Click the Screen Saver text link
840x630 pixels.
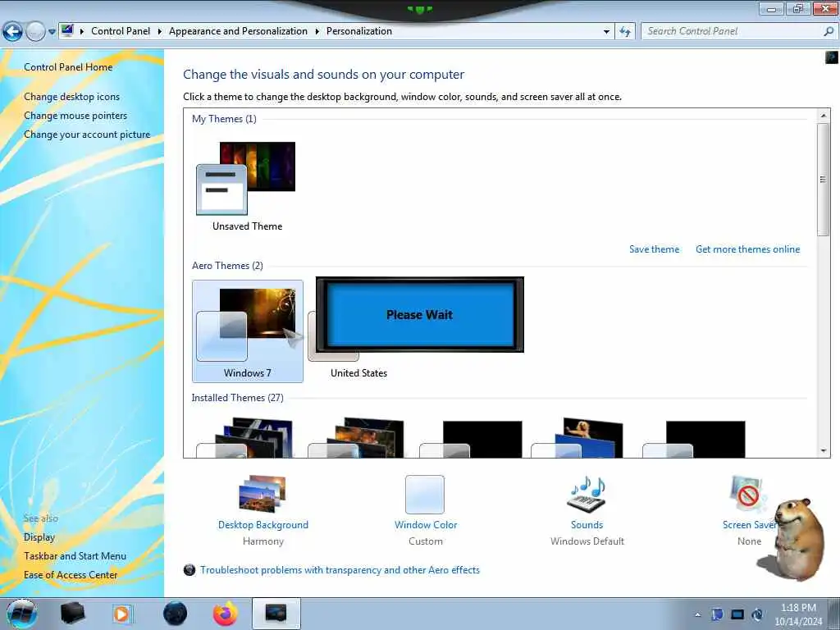749,525
